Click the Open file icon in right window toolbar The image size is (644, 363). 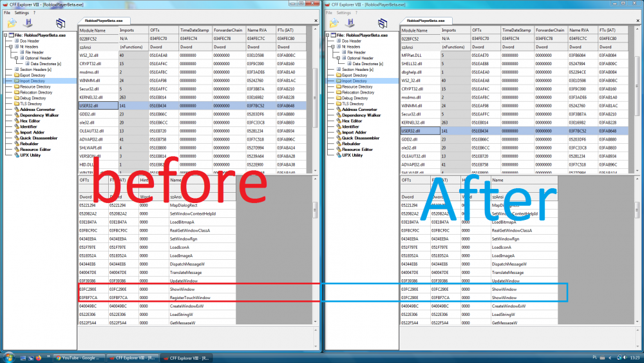[x=334, y=24]
